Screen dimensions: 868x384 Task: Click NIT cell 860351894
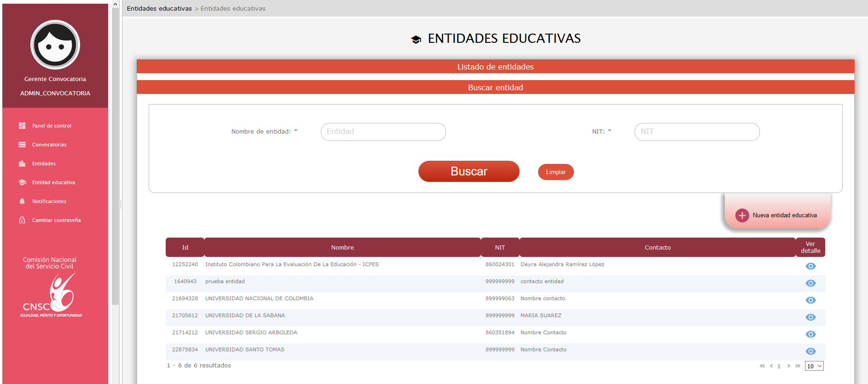pyautogui.click(x=500, y=332)
